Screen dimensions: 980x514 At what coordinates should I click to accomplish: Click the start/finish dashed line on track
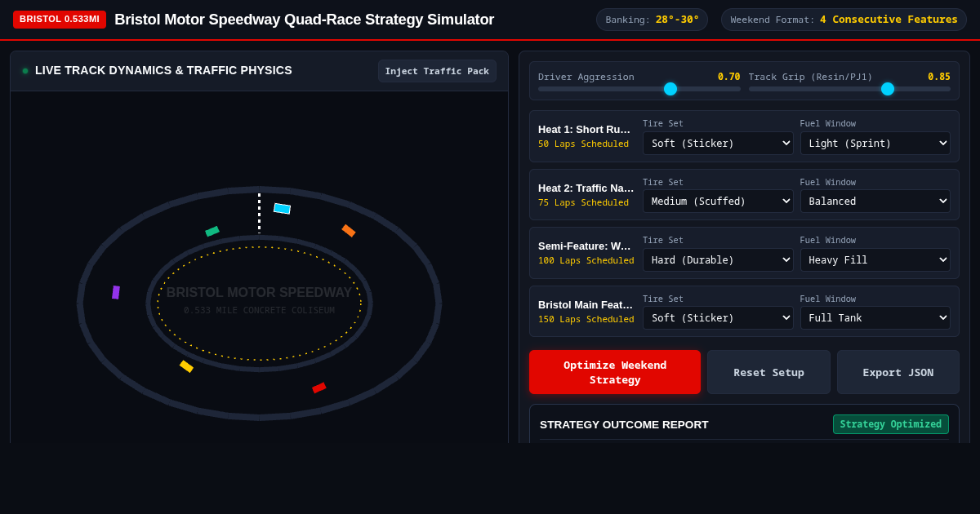(x=260, y=213)
